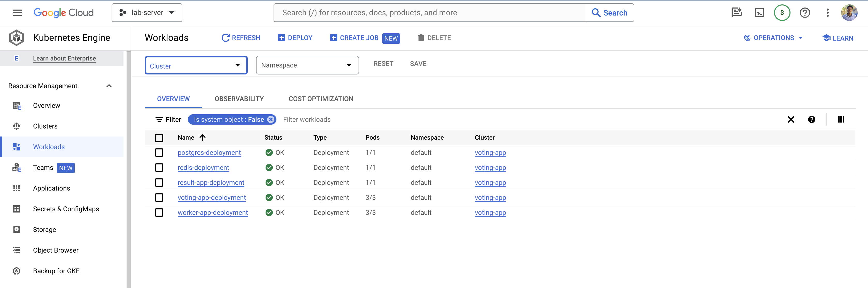Viewport: 868px width, 288px height.
Task: Switch to the Observability tab
Action: [x=239, y=99]
